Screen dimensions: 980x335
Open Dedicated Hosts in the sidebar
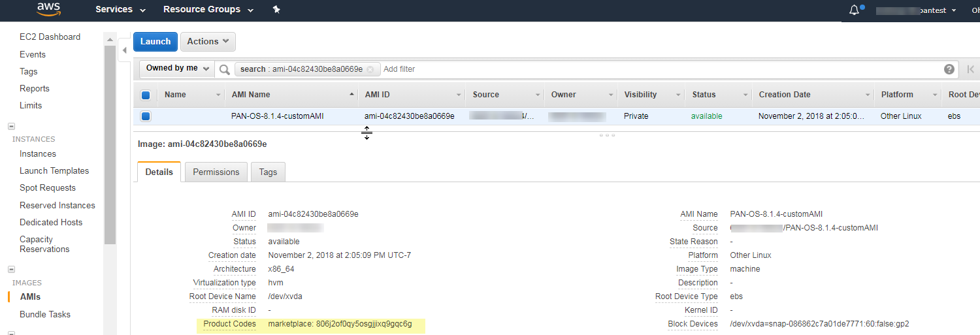tap(51, 222)
